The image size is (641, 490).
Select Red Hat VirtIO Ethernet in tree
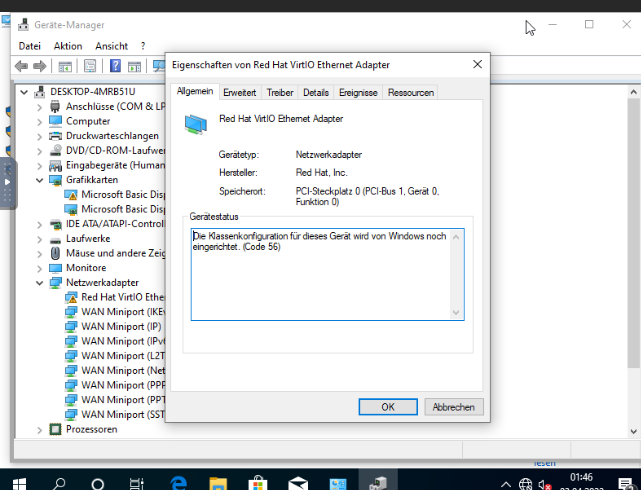tap(114, 297)
